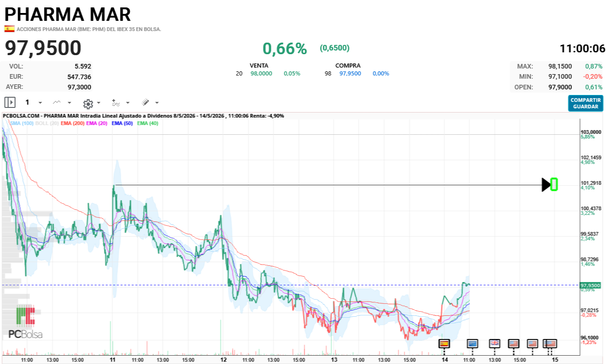Screen dimensions: 608x364
Task: Click the ACCIONES PHARMA MAR subtitle text
Action: pos(89,29)
